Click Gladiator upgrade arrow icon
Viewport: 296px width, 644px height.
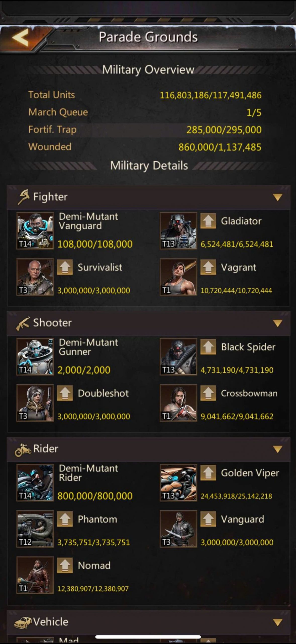(208, 221)
